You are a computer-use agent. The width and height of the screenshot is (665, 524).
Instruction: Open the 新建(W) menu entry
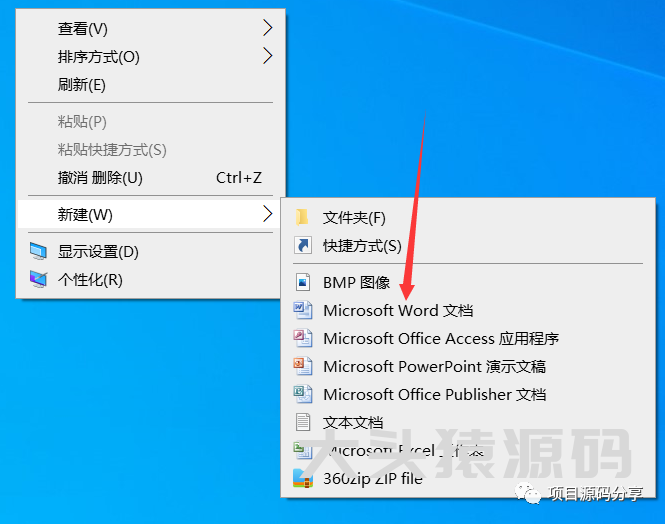[148, 214]
